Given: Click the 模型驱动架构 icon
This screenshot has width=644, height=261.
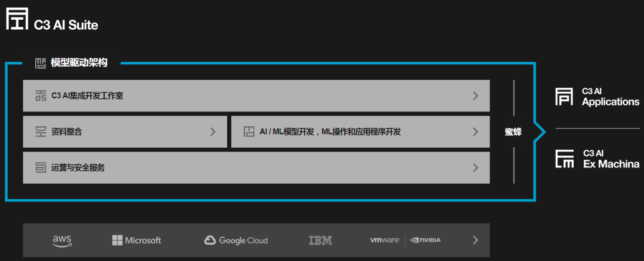Looking at the screenshot, I should point(41,63).
